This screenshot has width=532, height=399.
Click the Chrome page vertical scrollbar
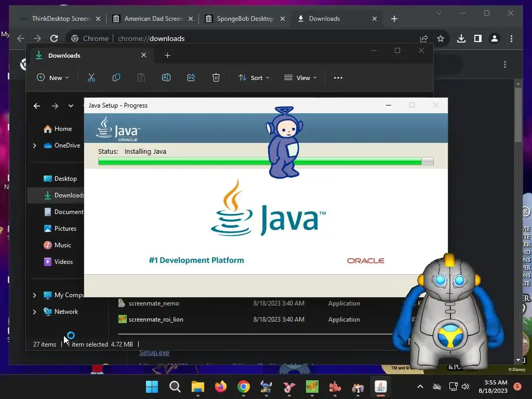pyautogui.click(x=518, y=115)
